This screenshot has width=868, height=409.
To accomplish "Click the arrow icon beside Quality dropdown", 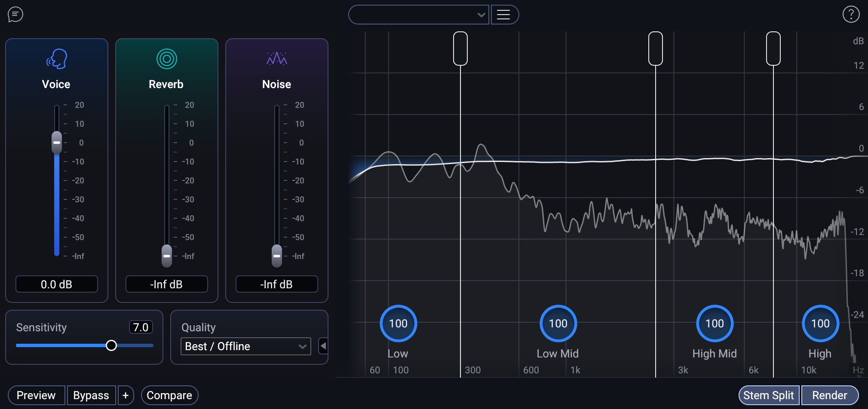I will [x=323, y=346].
